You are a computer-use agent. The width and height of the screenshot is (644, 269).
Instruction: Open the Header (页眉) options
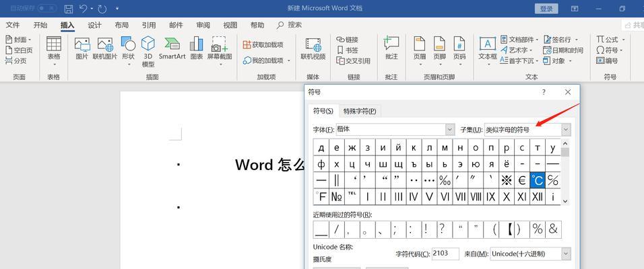point(419,51)
